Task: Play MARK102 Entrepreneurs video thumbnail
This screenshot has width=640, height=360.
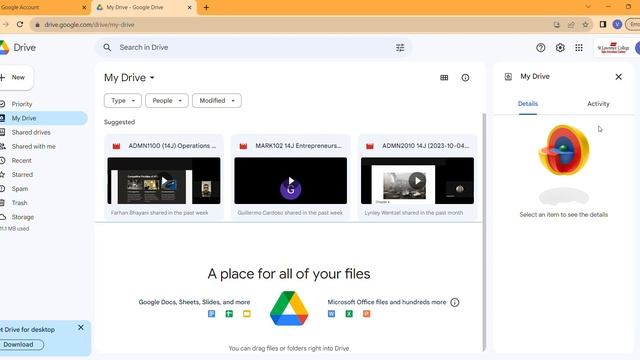Action: pyautogui.click(x=291, y=180)
